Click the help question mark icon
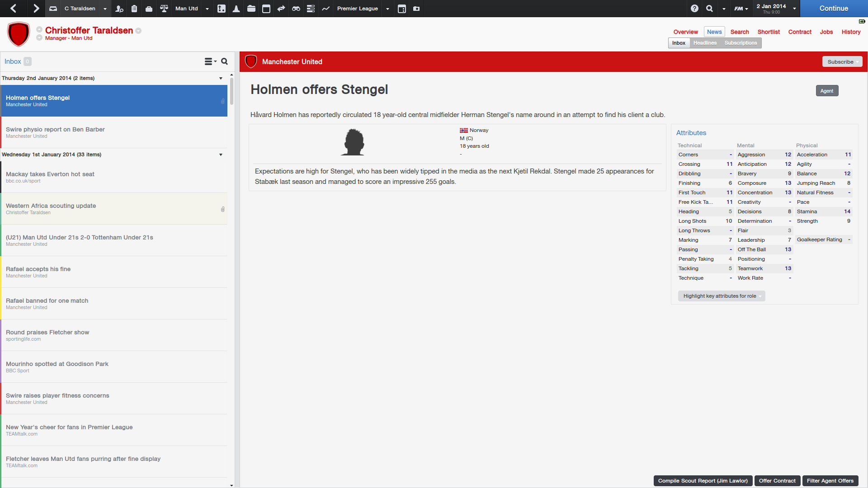Viewport: 868px width, 488px height. (694, 9)
